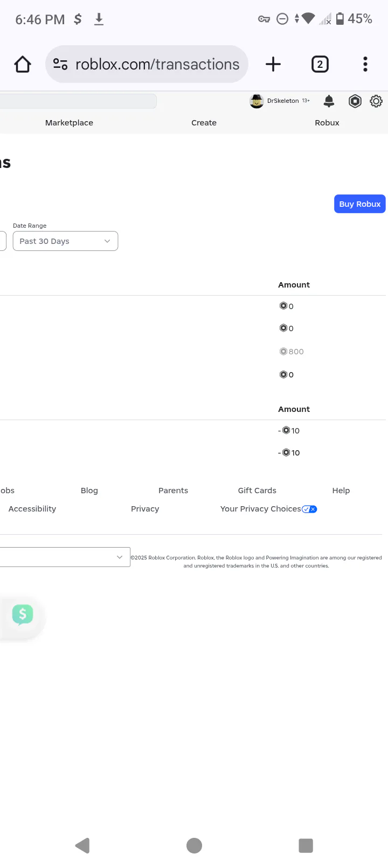
Task: Click the Your Privacy Choices toggle icon
Action: [309, 509]
